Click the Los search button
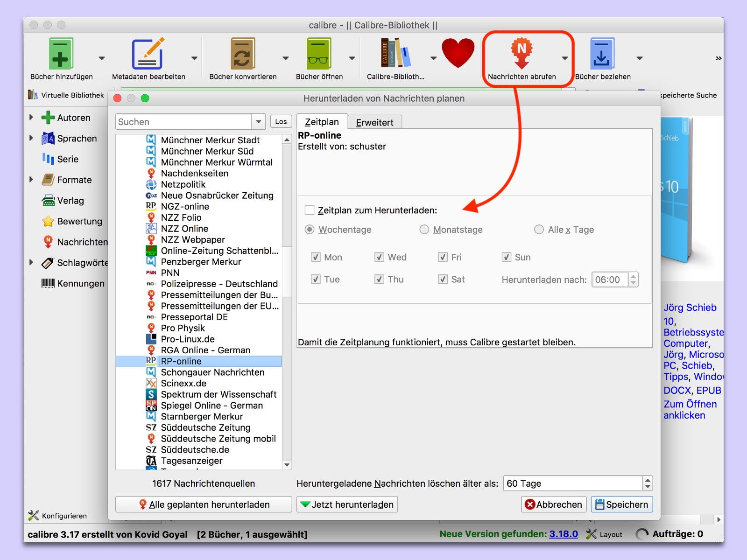Screen dimensions: 747x560 281,122
